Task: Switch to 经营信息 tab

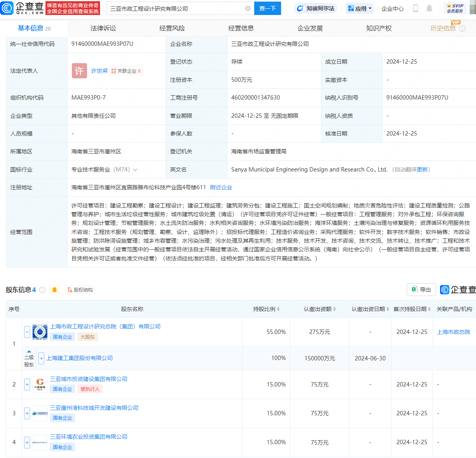Action: (x=241, y=28)
